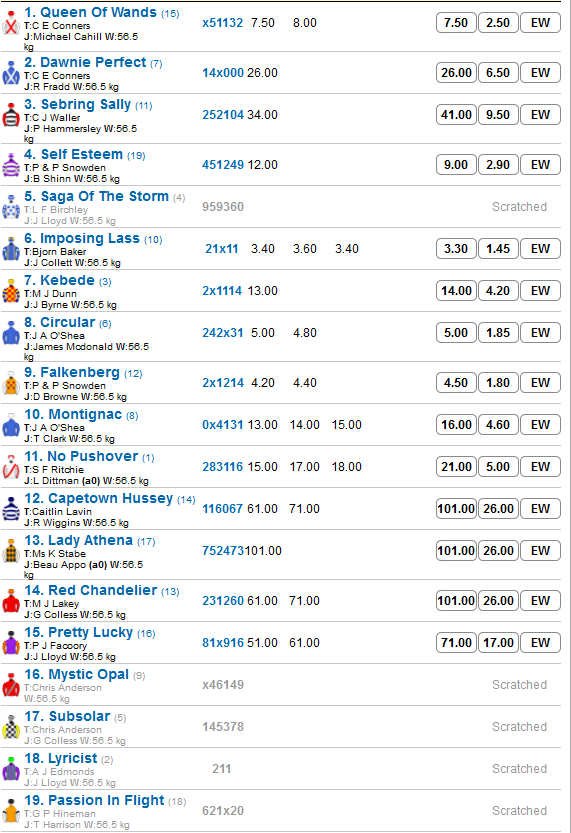Viewport: 571px width, 833px height.
Task: Choose EW bet for Falkenberg
Action: tap(540, 382)
